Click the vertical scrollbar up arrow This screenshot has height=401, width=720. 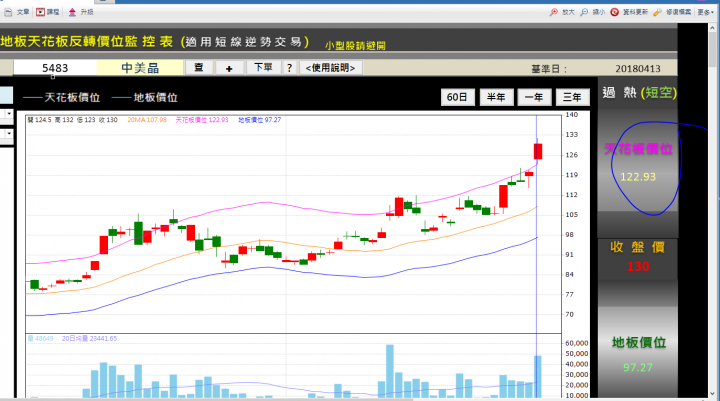tap(713, 28)
